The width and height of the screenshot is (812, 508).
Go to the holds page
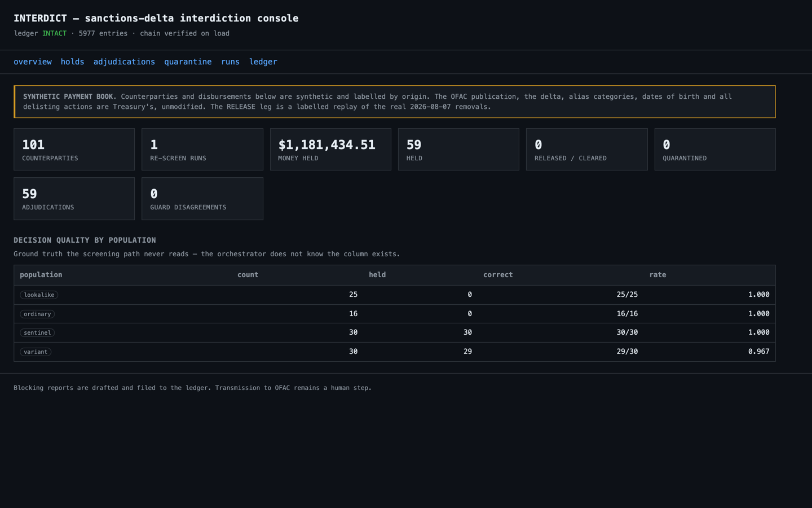(72, 62)
